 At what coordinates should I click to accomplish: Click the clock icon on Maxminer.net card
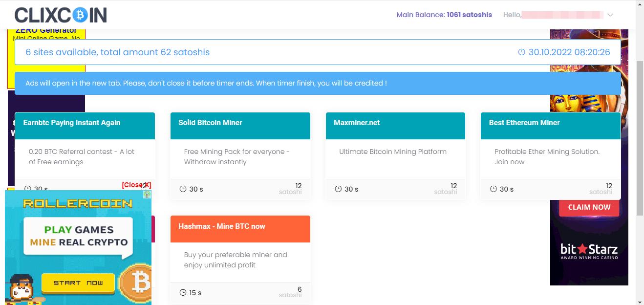pos(338,189)
